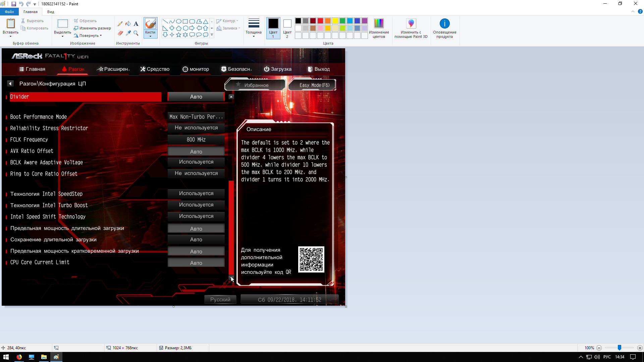644x362 pixels.
Task: Click the zoom in plus button
Action: point(640,348)
